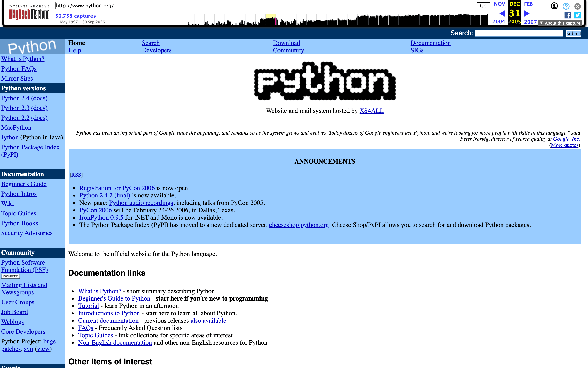Image resolution: width=588 pixels, height=368 pixels.
Task: Open docs link for Python 2.3
Action: (39, 108)
